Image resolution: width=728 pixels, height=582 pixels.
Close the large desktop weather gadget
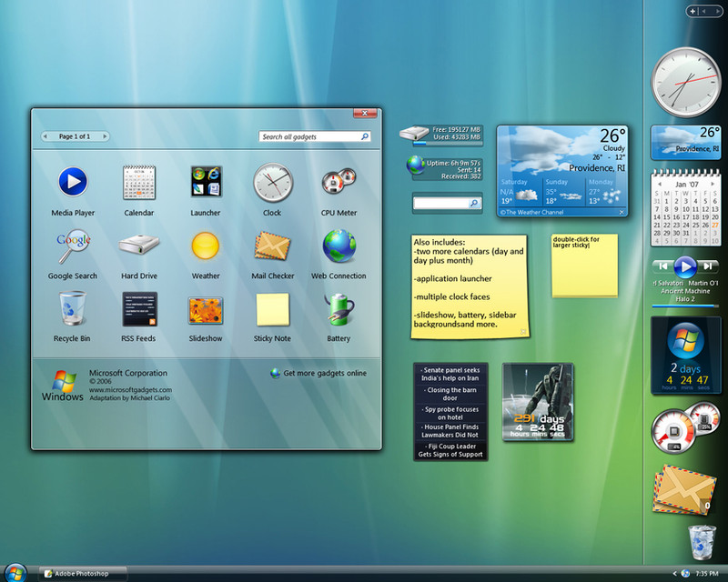(x=622, y=212)
